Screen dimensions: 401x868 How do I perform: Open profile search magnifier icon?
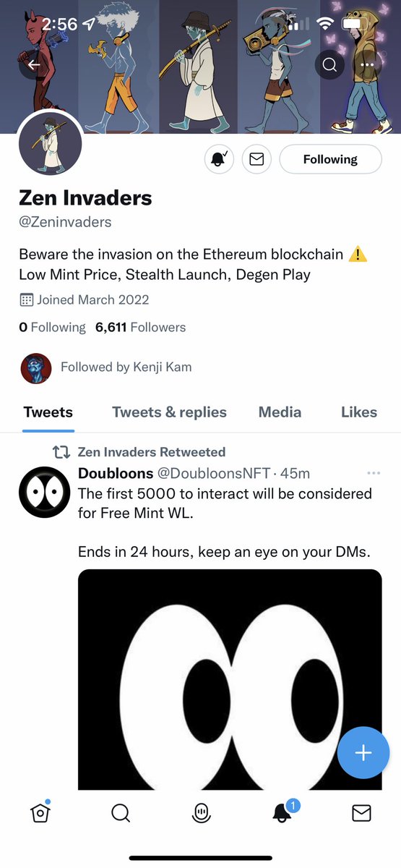pos(329,65)
